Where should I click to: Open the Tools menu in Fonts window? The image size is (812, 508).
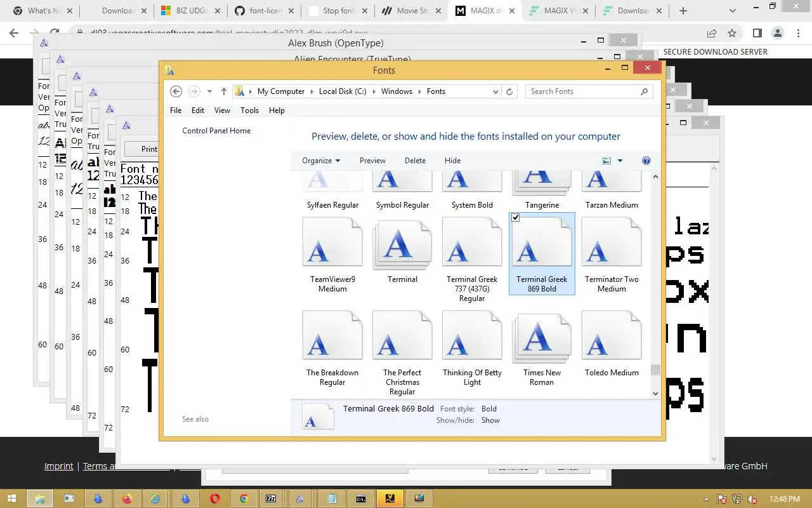249,110
